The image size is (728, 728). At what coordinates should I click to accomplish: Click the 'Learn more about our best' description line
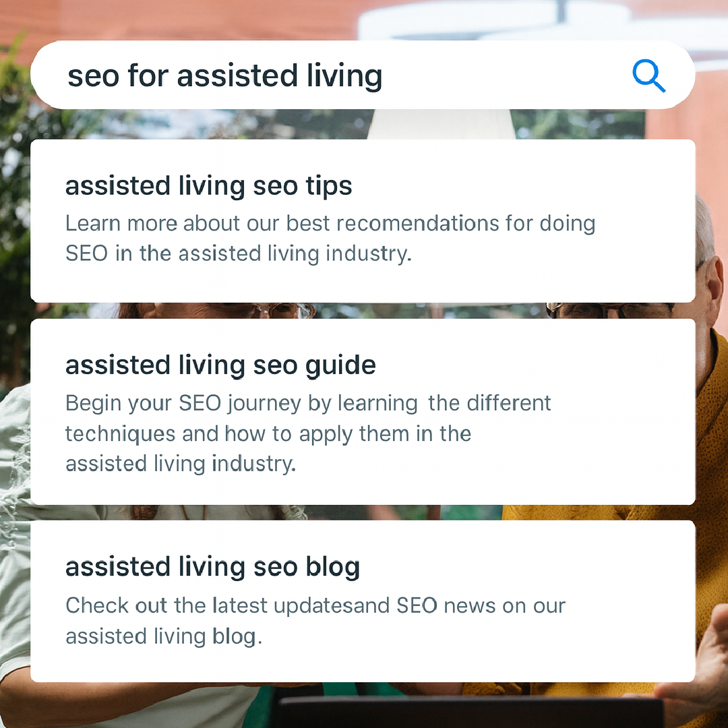[x=330, y=223]
